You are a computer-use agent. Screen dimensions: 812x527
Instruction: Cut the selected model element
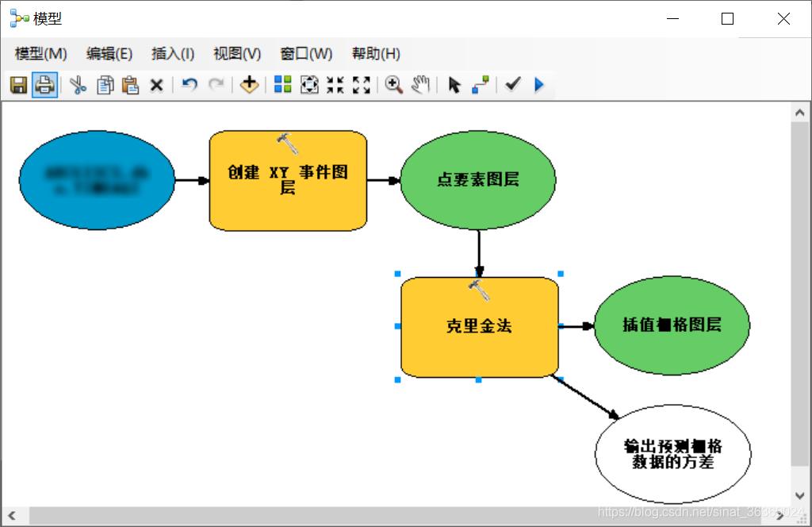click(x=76, y=84)
